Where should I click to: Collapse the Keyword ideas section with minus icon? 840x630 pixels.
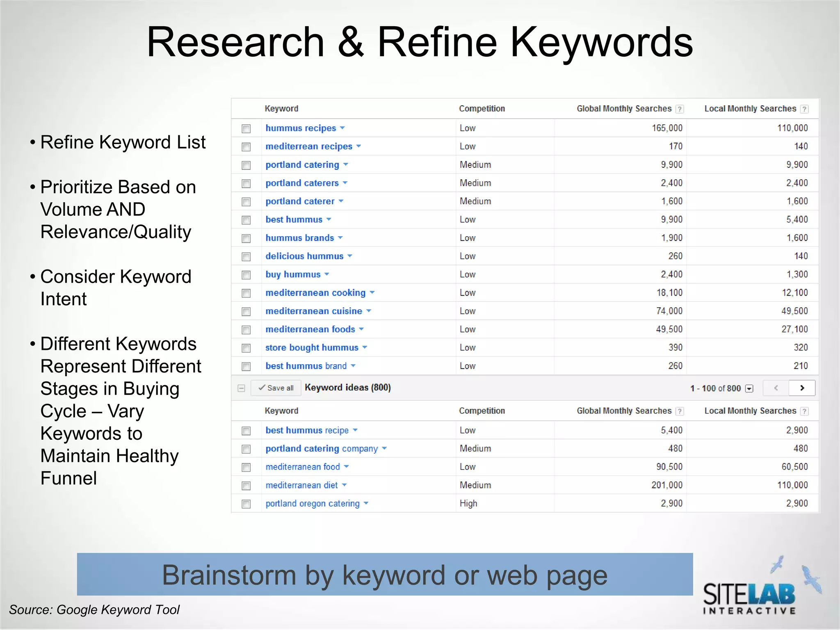pos(241,388)
